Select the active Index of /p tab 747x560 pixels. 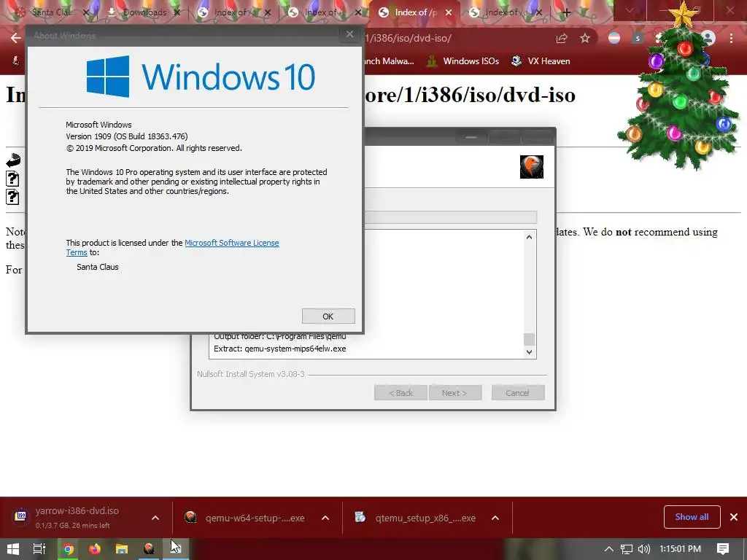coord(415,12)
